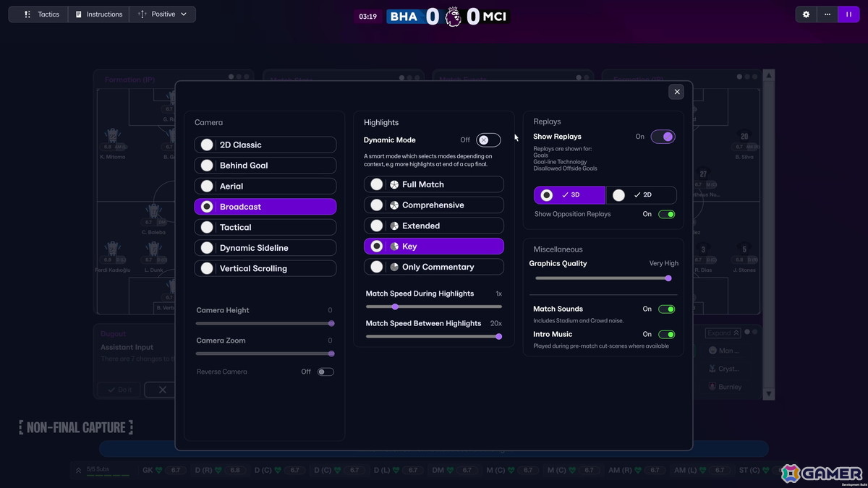Choose the Behind Goal camera

pos(265,166)
